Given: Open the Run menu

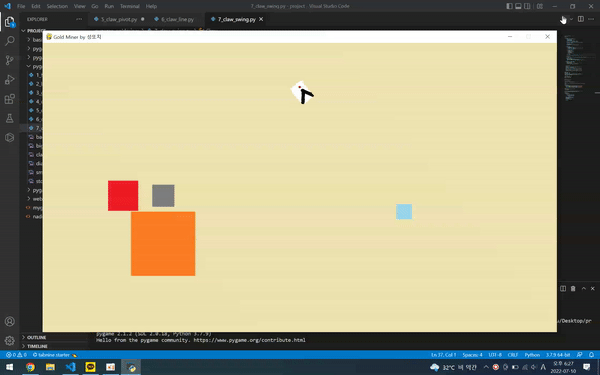Looking at the screenshot, I should [x=109, y=6].
